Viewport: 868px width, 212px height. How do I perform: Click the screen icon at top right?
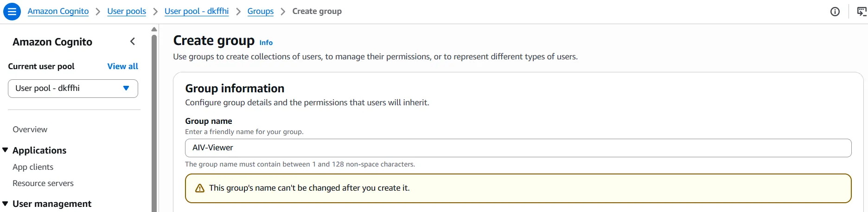[x=862, y=12]
